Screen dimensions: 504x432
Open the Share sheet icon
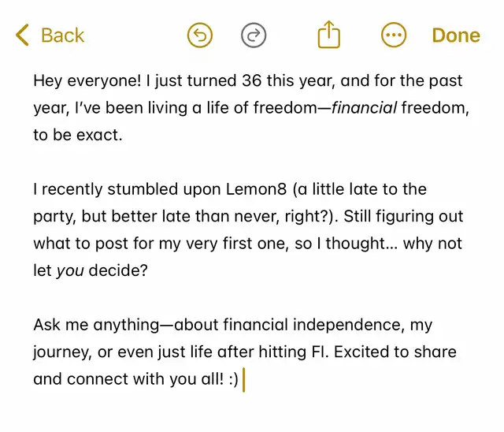(x=329, y=35)
